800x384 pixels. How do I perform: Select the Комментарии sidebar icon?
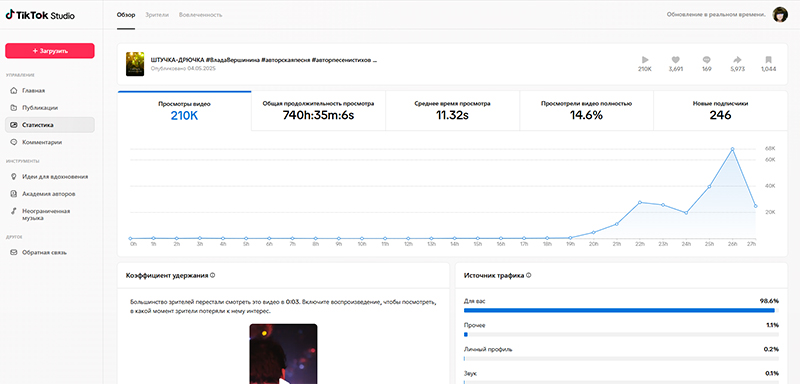coord(13,142)
